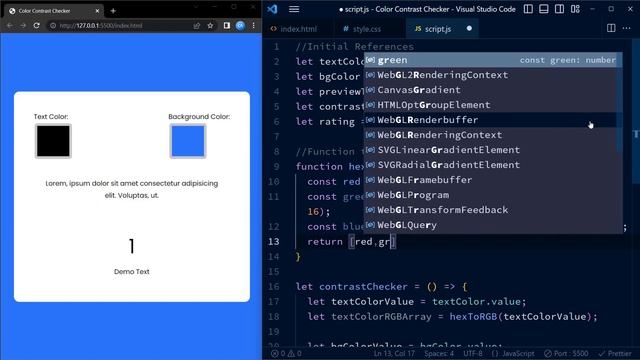Click the errors count status icon
This screenshot has height=360, width=640.
(x=278, y=353)
